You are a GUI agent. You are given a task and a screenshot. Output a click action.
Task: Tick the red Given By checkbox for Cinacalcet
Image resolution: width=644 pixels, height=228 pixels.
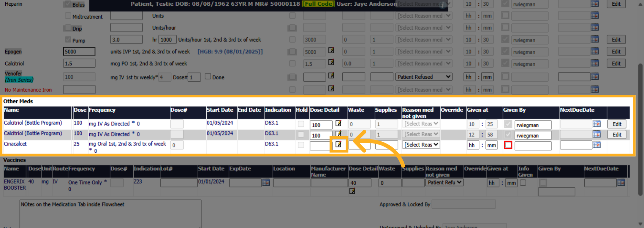(x=508, y=145)
